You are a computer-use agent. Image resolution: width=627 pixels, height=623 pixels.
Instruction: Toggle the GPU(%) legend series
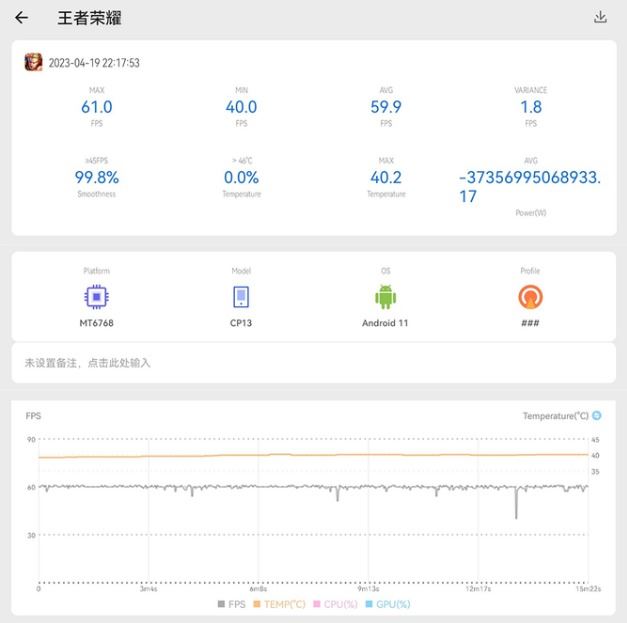click(388, 604)
